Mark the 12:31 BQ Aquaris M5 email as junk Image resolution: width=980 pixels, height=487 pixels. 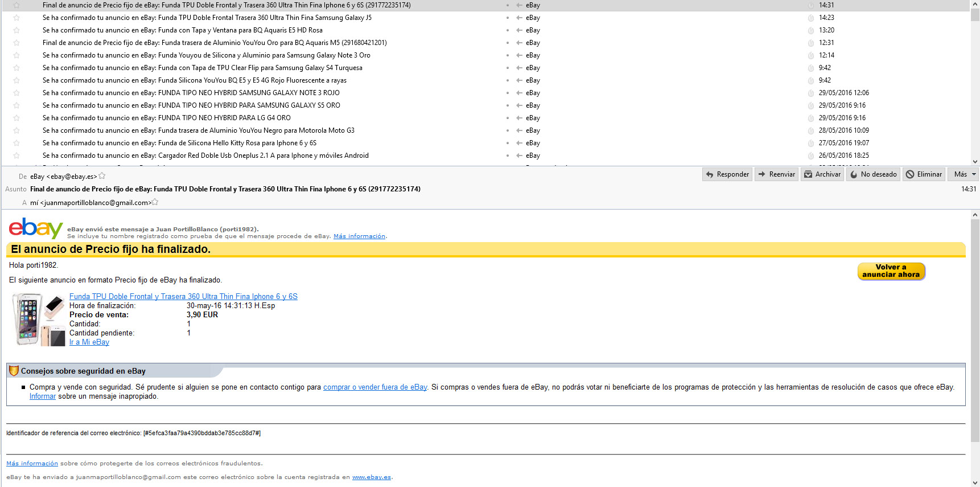[x=811, y=43]
